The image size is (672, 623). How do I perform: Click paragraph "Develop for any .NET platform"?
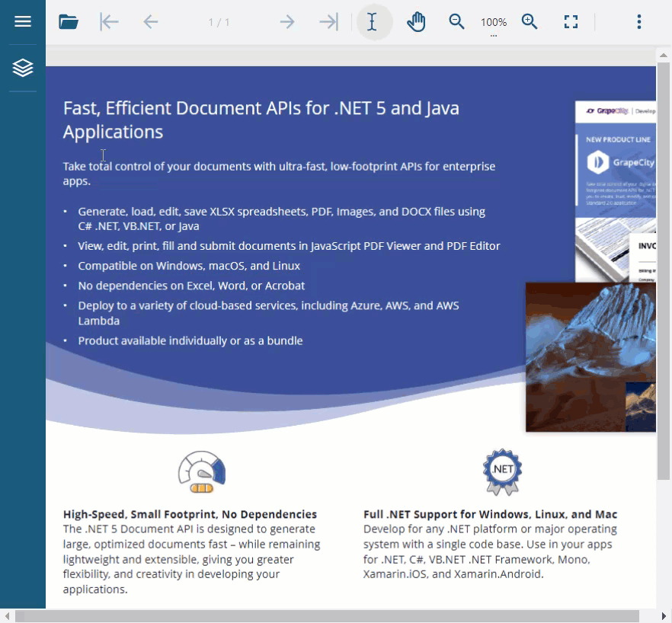click(491, 552)
